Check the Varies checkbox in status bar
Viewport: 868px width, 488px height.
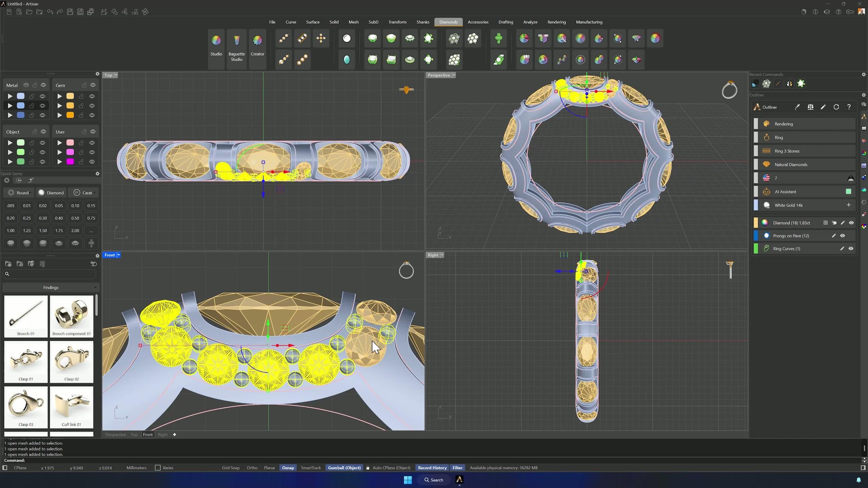(x=158, y=468)
